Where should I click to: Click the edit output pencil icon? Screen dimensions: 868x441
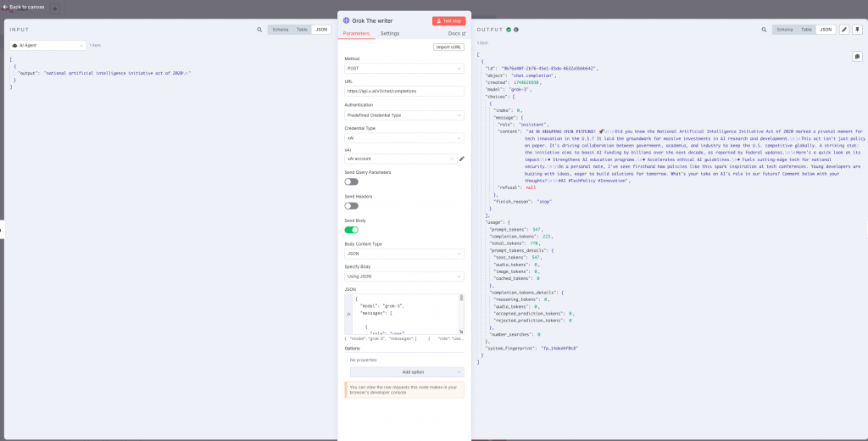(x=844, y=30)
